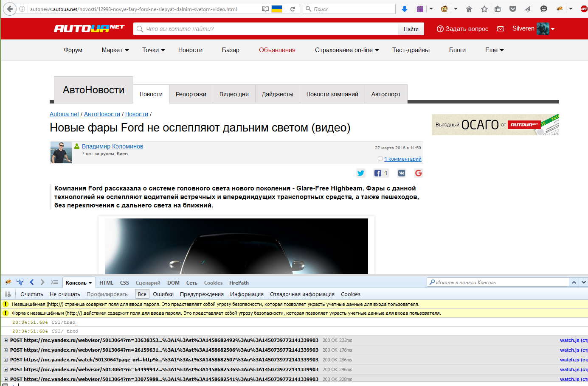Expand the first POST webvisor request
Image resolution: width=588 pixels, height=386 pixels.
6,340
